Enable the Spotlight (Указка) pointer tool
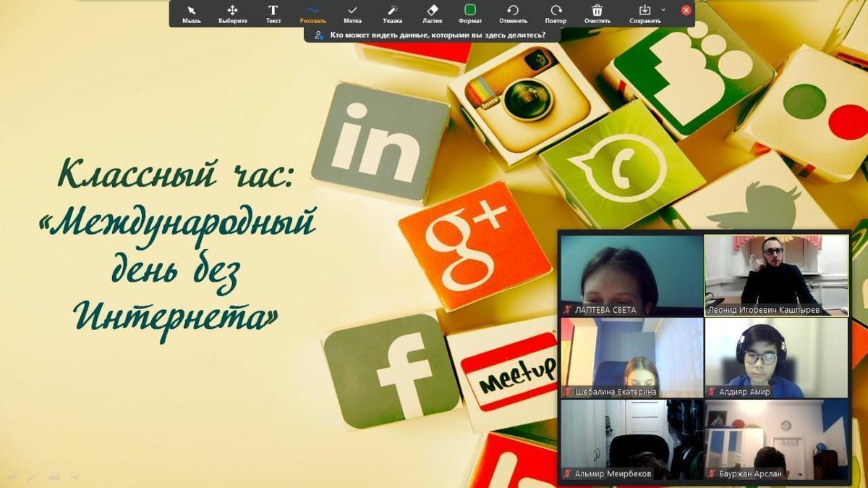The image size is (868, 488). point(393,13)
